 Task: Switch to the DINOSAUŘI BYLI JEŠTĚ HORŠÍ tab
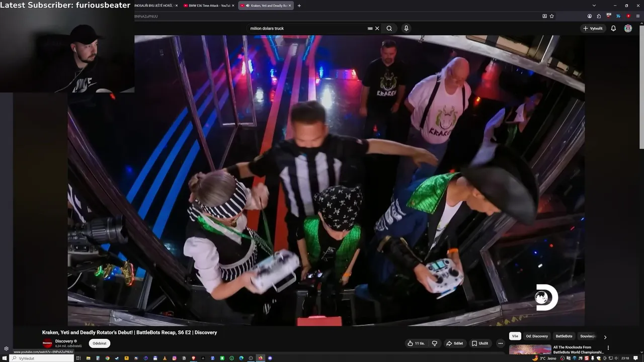[154, 6]
